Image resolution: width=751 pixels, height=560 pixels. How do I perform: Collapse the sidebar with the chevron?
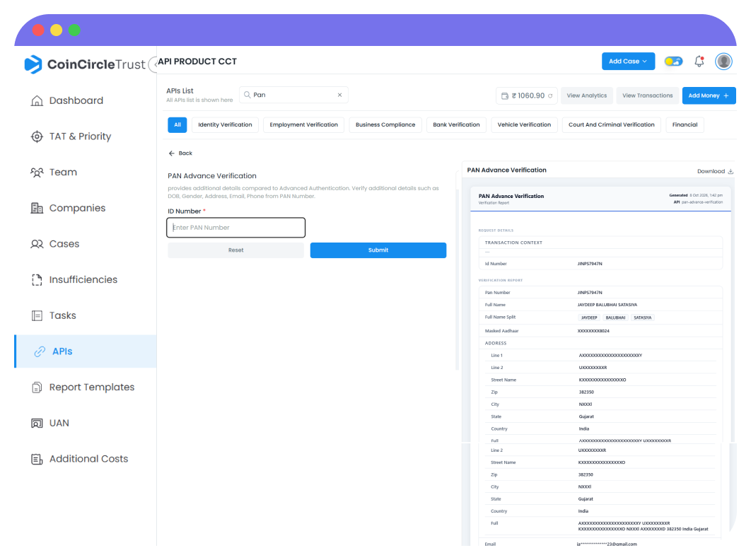pos(154,64)
